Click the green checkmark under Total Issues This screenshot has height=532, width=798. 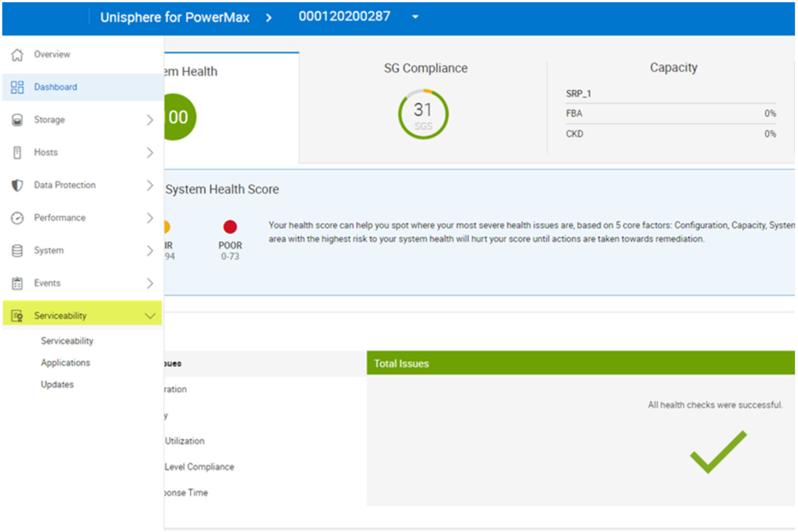(718, 451)
